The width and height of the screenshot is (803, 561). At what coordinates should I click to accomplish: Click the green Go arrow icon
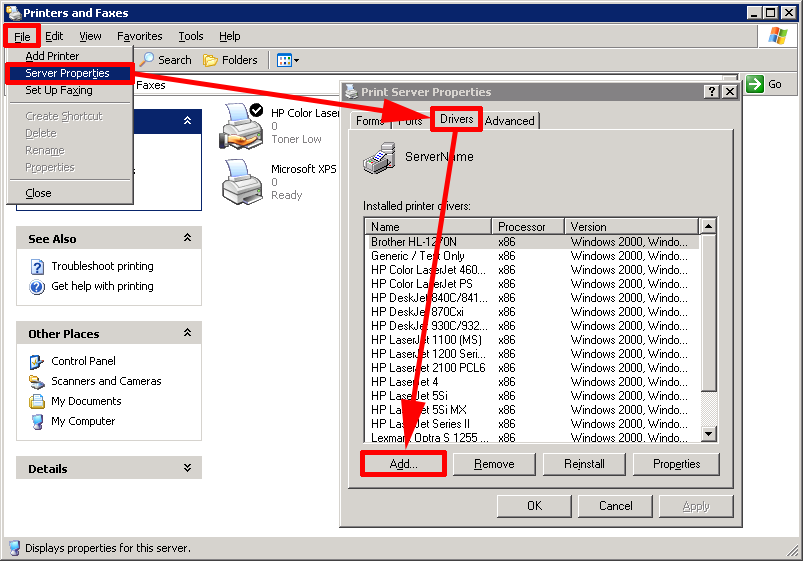755,84
